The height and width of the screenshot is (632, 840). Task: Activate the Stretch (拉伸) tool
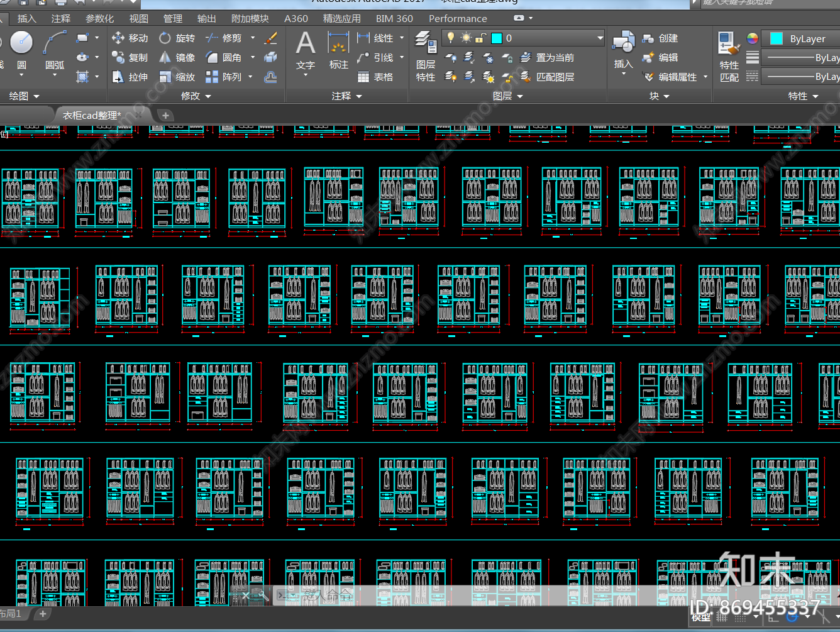pyautogui.click(x=130, y=77)
